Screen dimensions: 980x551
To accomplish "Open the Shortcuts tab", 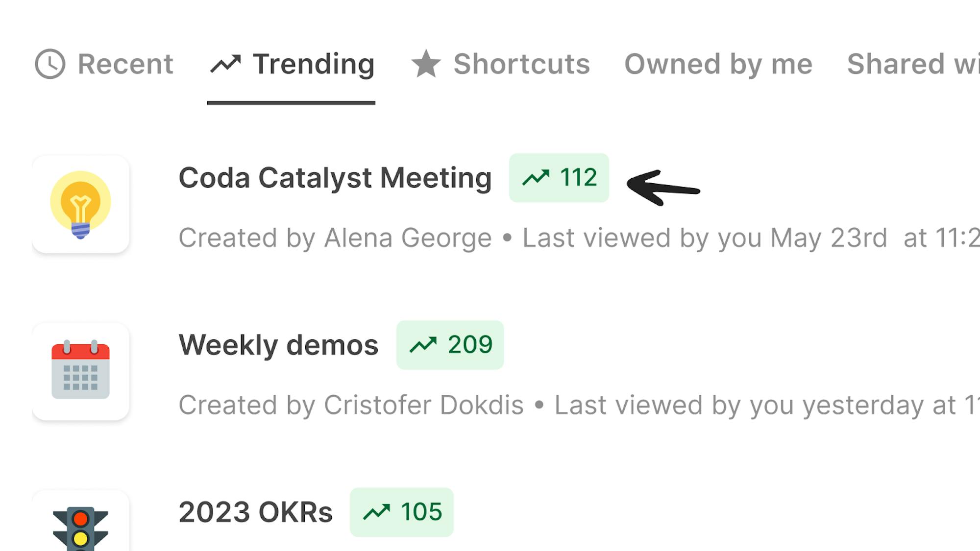I will click(x=521, y=64).
